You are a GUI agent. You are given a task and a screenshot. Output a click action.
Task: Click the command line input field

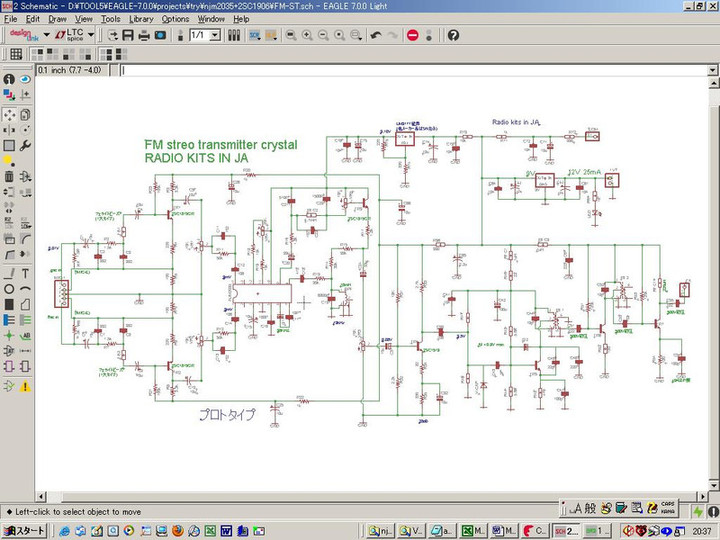(400, 71)
